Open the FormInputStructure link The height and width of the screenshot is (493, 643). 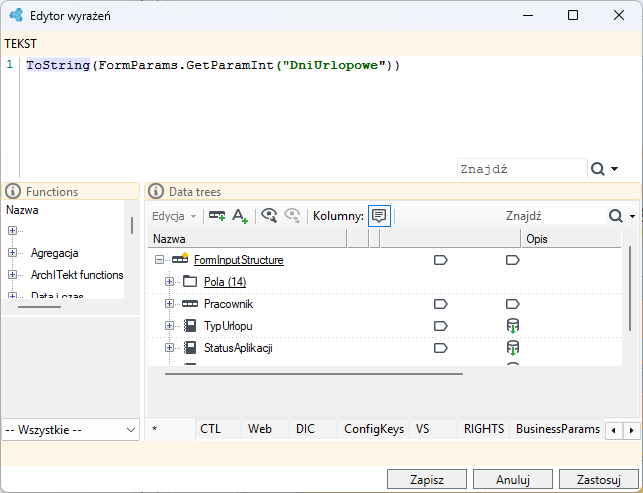click(239, 260)
